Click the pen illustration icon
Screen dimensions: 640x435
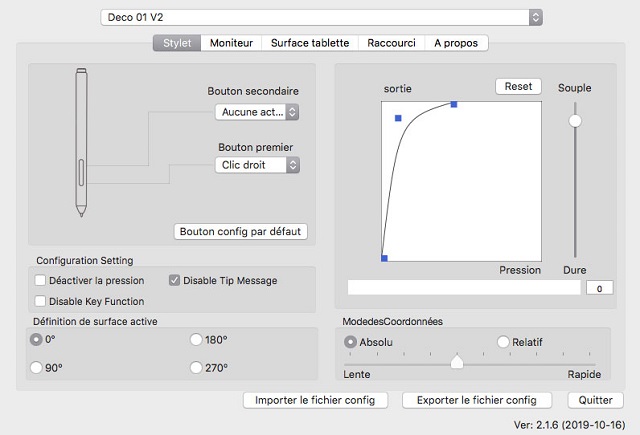(x=81, y=142)
